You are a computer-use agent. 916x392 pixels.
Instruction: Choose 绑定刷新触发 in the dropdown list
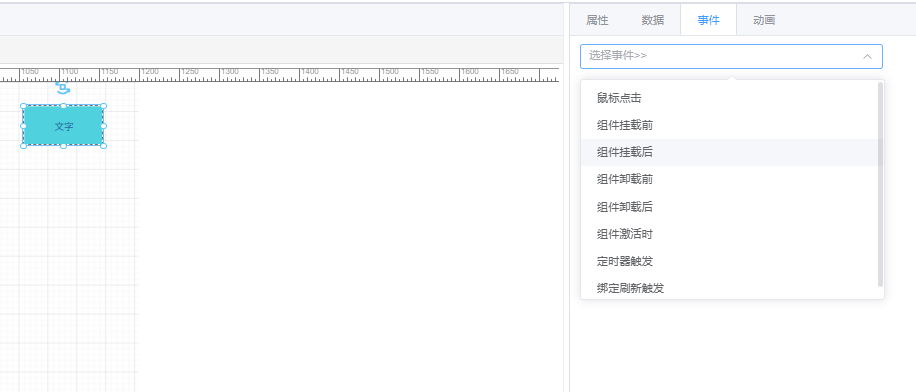point(730,288)
